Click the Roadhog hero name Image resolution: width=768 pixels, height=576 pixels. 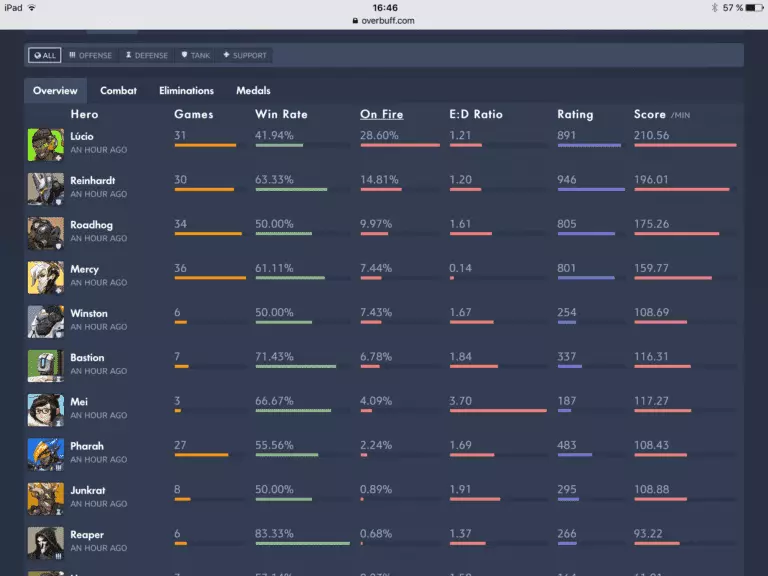pyautogui.click(x=92, y=225)
